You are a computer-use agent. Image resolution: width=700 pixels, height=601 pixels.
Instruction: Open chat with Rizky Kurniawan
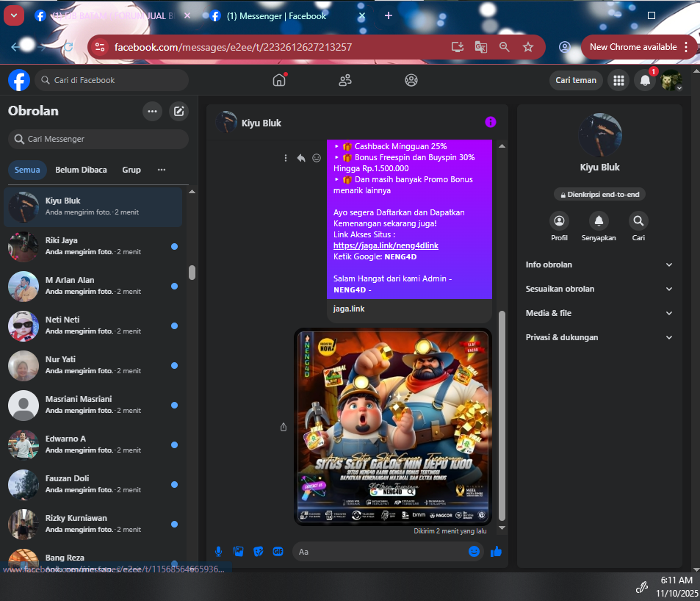(x=93, y=524)
